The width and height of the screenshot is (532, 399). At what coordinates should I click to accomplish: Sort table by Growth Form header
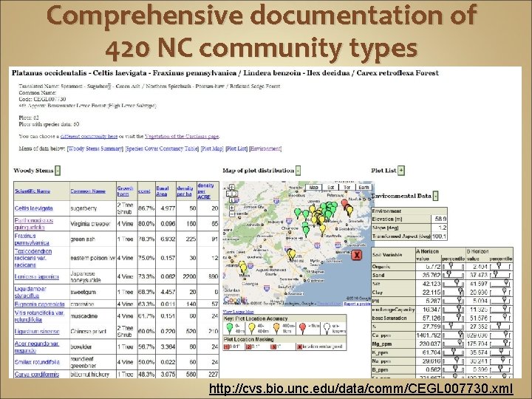125,191
